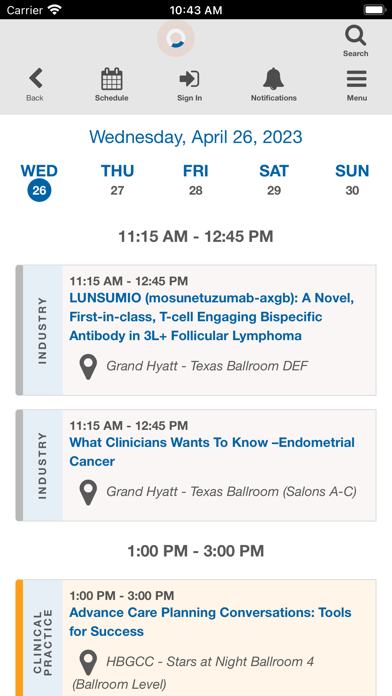The height and width of the screenshot is (696, 392).
Task: Tap the Sign In icon
Action: [189, 79]
